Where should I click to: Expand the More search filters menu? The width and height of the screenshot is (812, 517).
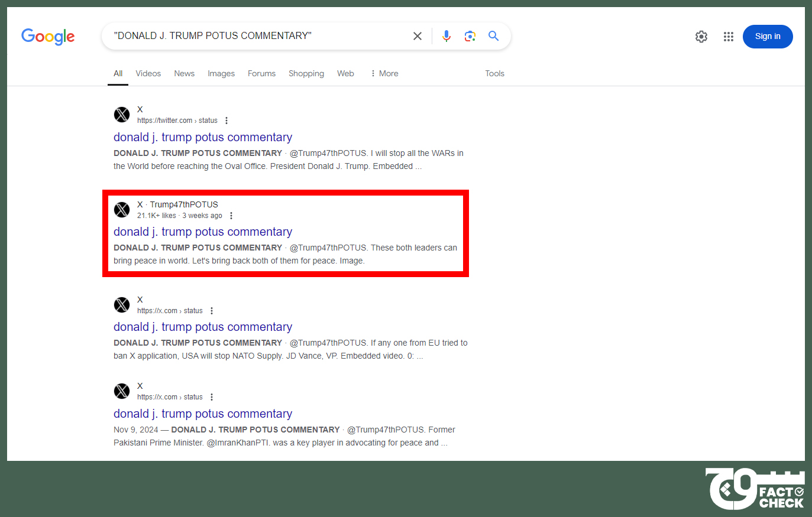click(x=384, y=73)
